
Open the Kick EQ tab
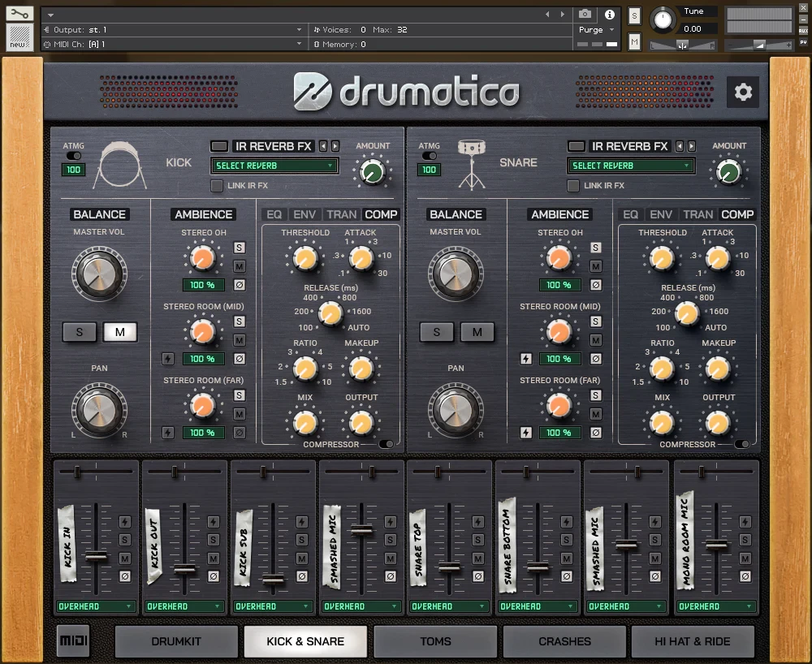point(274,214)
